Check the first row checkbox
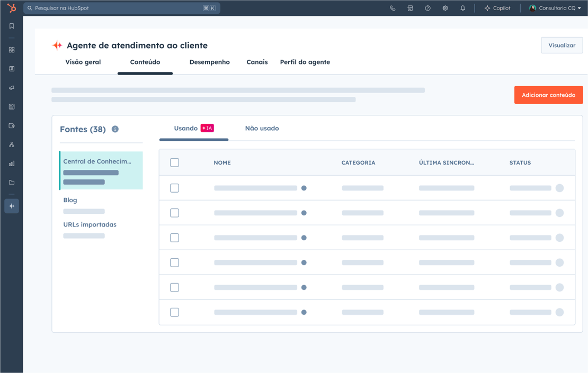 (x=174, y=188)
